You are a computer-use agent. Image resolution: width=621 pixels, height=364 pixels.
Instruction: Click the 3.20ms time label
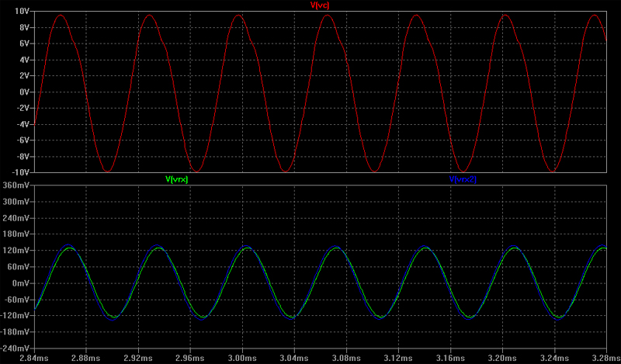pyautogui.click(x=502, y=359)
